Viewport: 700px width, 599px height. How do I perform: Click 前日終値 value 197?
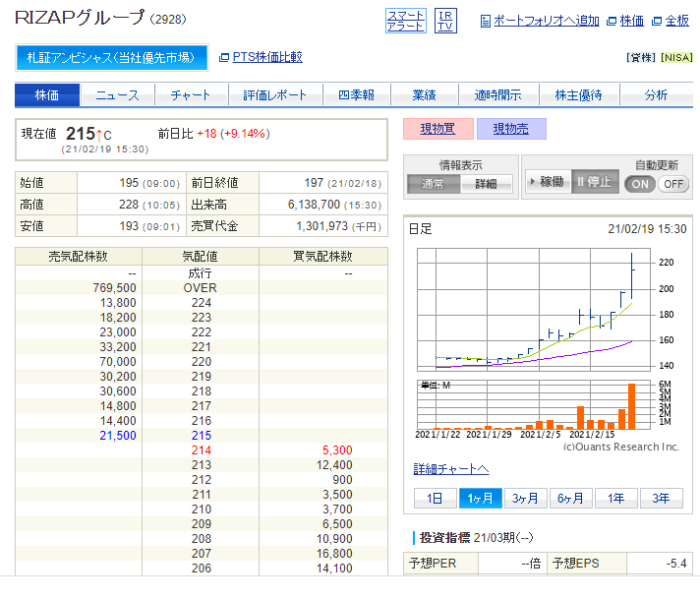point(314,183)
